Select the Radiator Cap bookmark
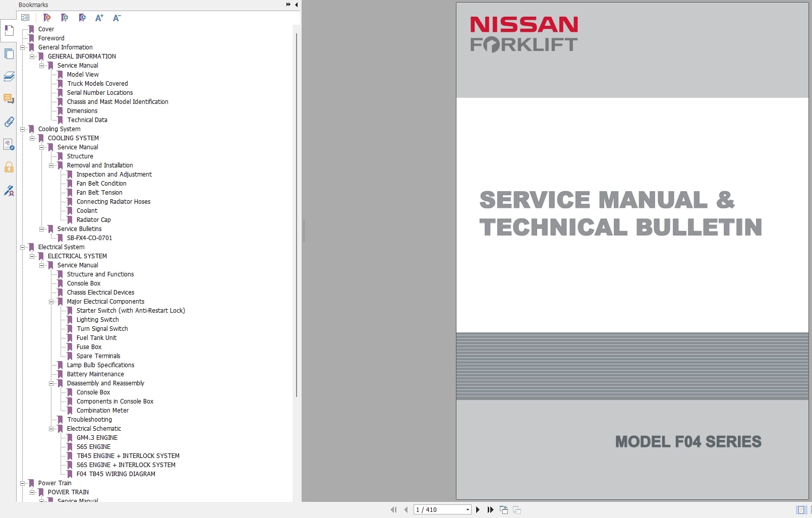Screen dimensions: 812x518 point(93,220)
